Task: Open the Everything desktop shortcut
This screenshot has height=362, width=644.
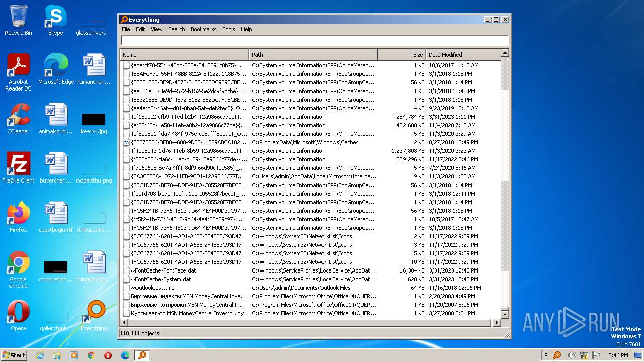Action: coord(94,316)
